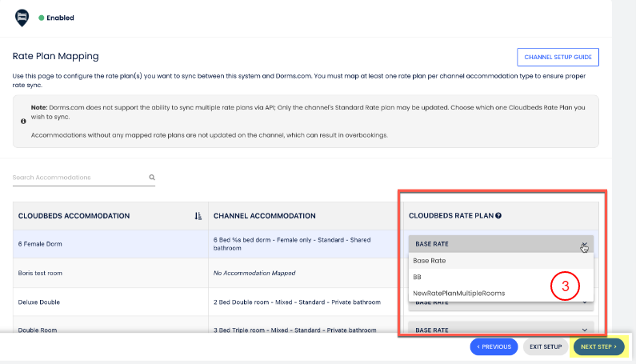The width and height of the screenshot is (640, 364).
Task: Click the help icon next to Cloudbeds Rate Plan
Action: tap(498, 216)
